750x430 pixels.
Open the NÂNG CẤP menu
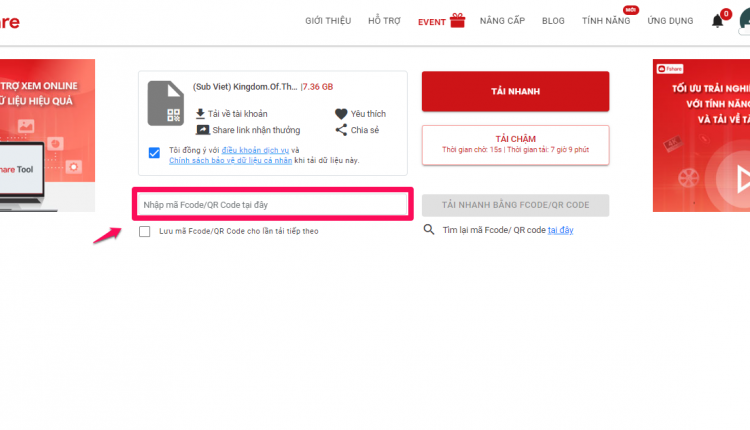coord(502,21)
